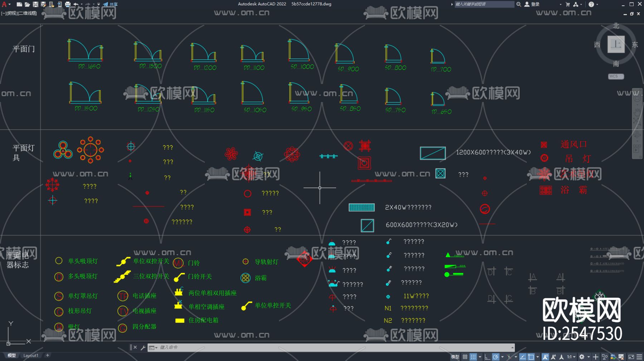The image size is (644, 361).
Task: Click the ViewCube top face 上
Action: click(616, 44)
